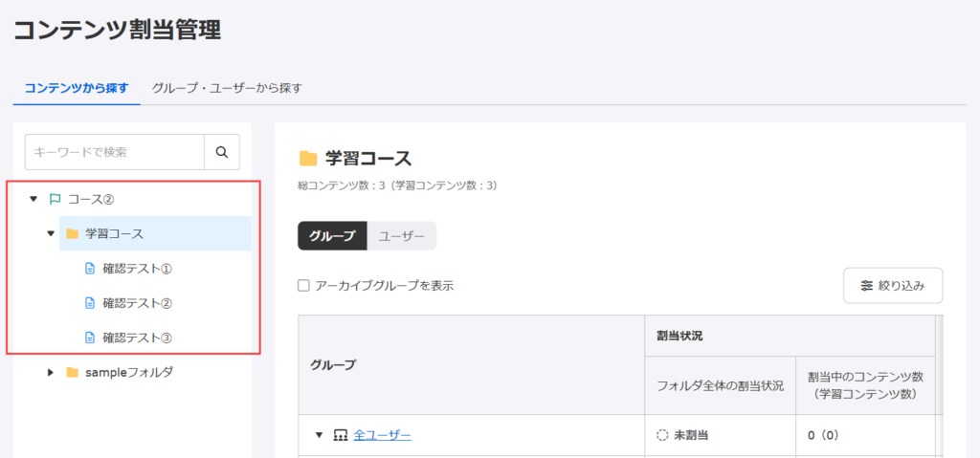Switch the toggle to ユーザー

(x=401, y=235)
